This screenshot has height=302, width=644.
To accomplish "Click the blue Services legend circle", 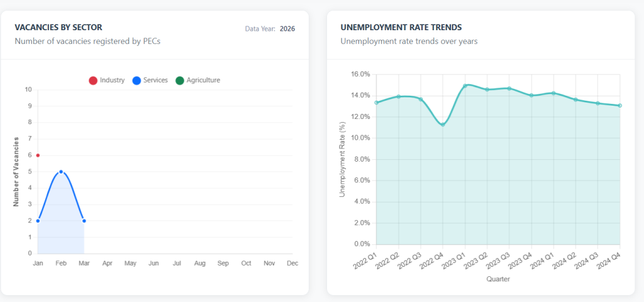I will point(136,81).
